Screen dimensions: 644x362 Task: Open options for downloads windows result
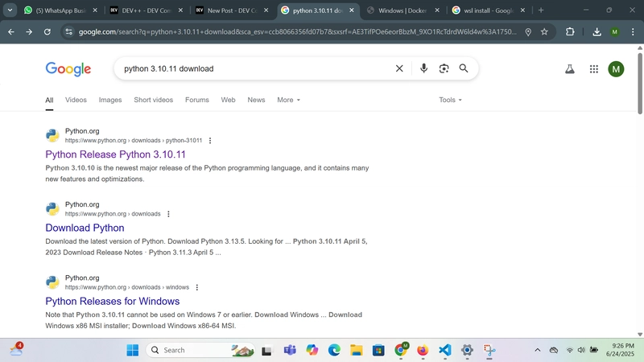[196, 287]
